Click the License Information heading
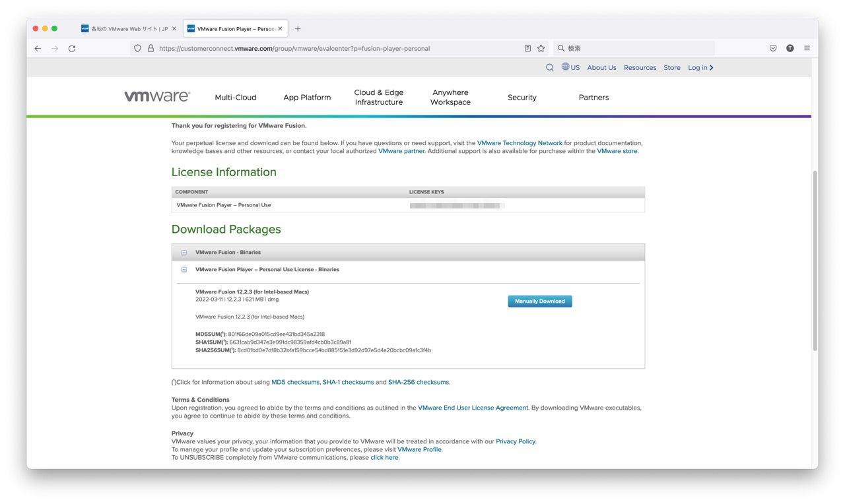Screen dimensions: 845x504 pos(224,172)
